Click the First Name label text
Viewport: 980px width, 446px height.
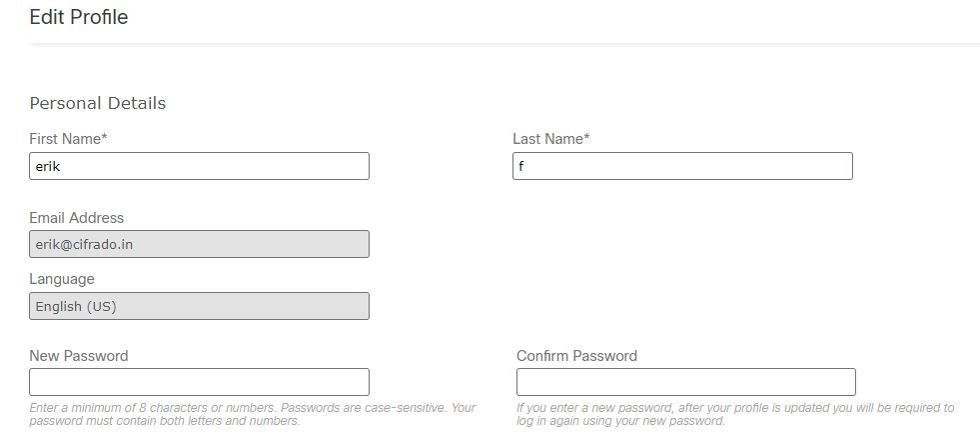coord(65,139)
